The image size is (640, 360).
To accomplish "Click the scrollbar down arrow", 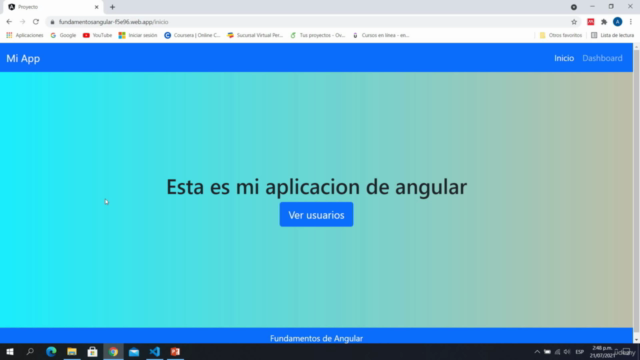I will (636, 340).
